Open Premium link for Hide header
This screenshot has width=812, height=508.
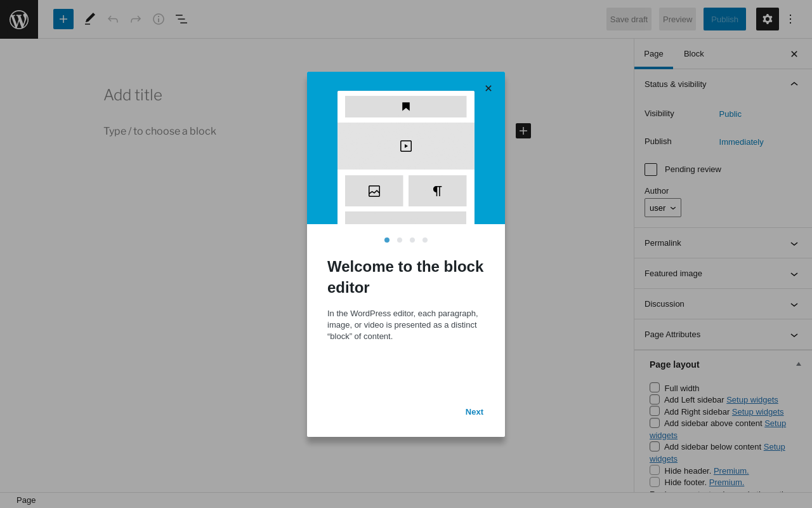[x=731, y=471]
